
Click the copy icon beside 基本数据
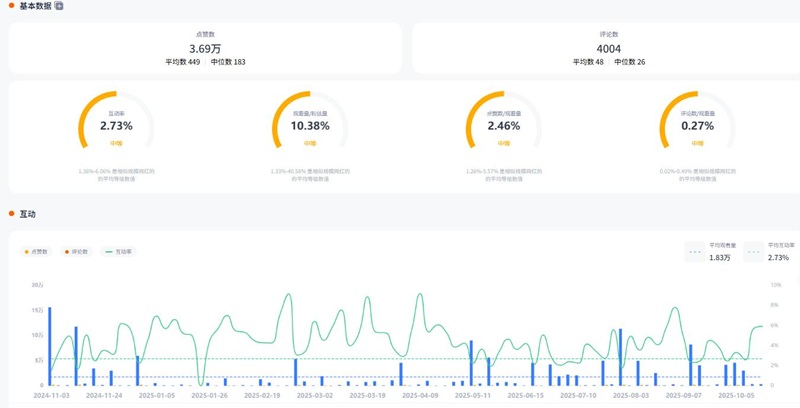pyautogui.click(x=59, y=6)
